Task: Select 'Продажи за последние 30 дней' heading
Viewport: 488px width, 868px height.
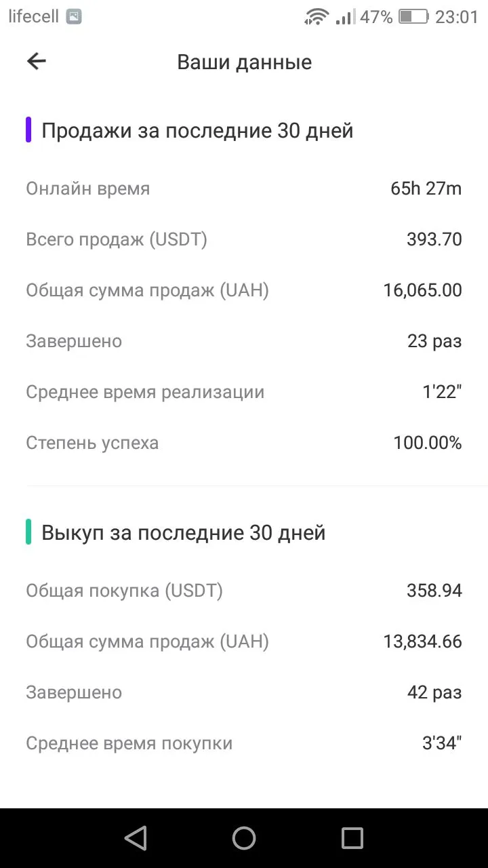Action: pyautogui.click(x=197, y=130)
